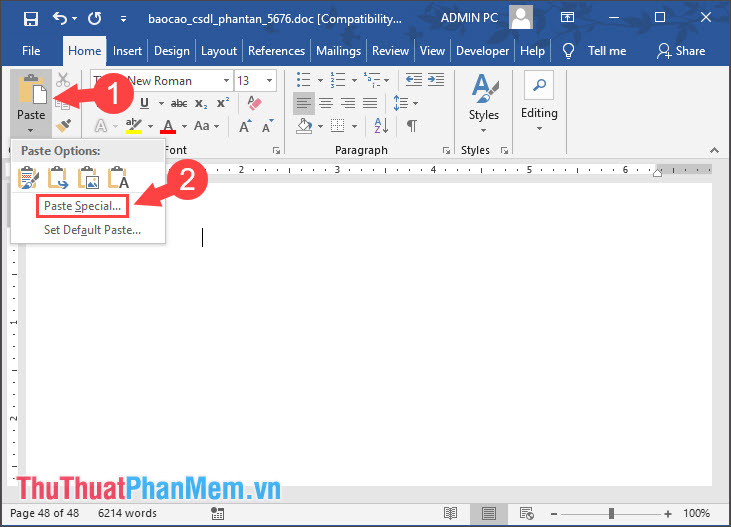731x527 pixels.
Task: Toggle Strikethrough formatting
Action: tap(180, 103)
